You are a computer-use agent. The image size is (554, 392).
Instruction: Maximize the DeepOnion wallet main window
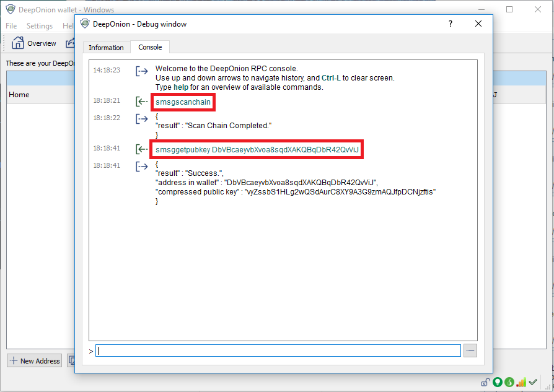coord(509,9)
